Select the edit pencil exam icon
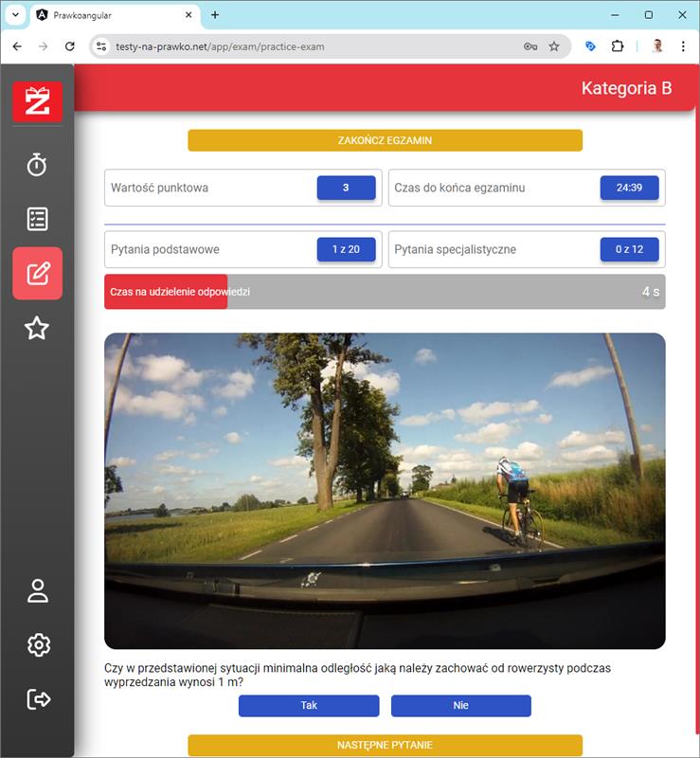Image resolution: width=700 pixels, height=758 pixels. tap(37, 274)
